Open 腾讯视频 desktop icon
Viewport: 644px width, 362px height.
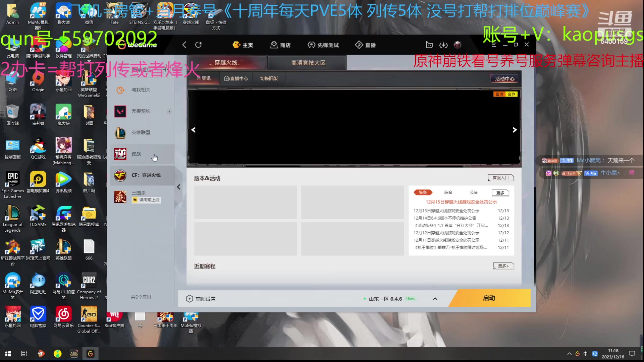tap(63, 182)
